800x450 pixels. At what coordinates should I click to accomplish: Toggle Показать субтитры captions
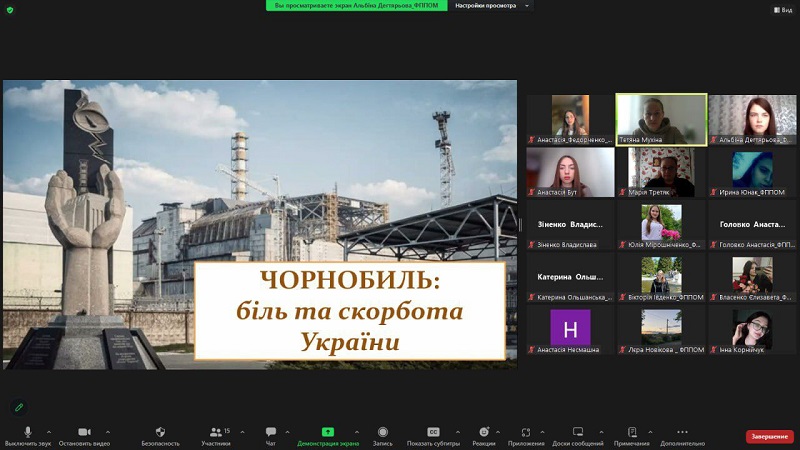tap(433, 432)
